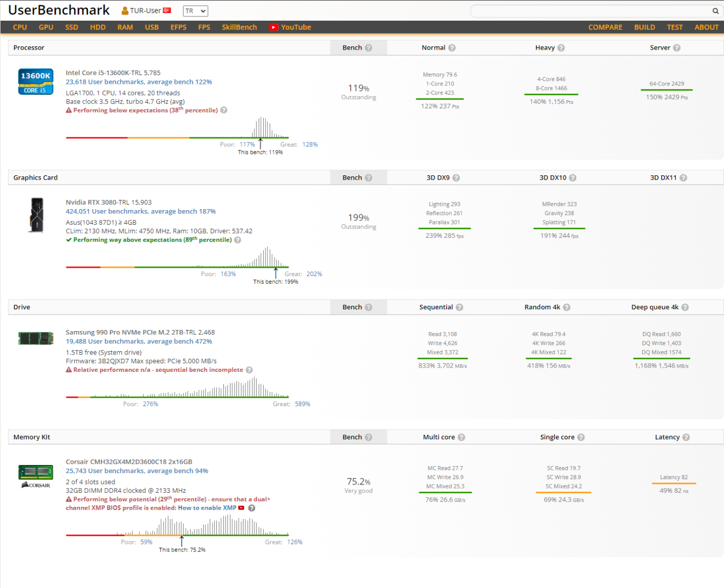Viewport: 724px width, 588px height.
Task: Open the GPU menu item
Action: click(x=46, y=27)
